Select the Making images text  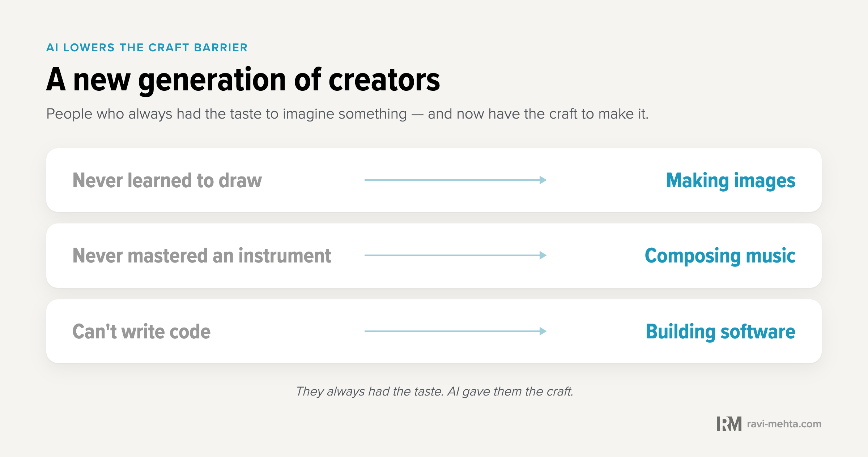click(731, 181)
